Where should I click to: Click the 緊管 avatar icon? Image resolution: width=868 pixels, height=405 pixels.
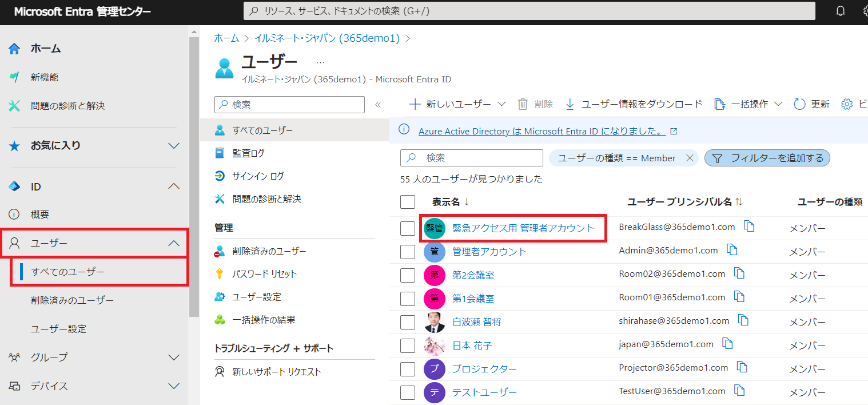[435, 228]
